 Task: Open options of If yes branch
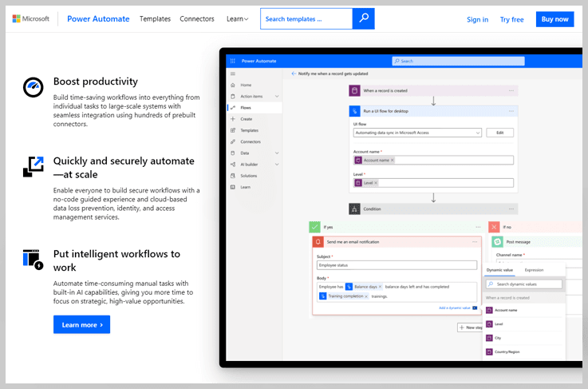[x=478, y=227]
